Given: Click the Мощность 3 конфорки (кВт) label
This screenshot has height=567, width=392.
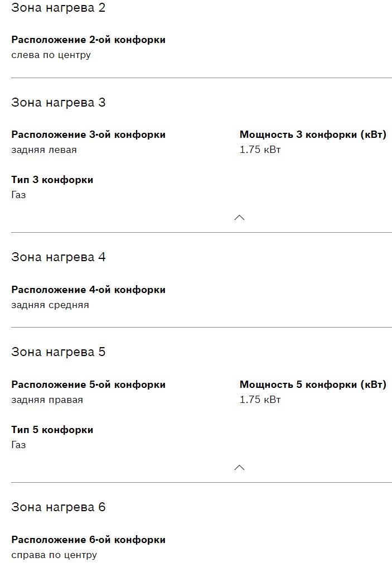Looking at the screenshot, I should click(313, 134).
